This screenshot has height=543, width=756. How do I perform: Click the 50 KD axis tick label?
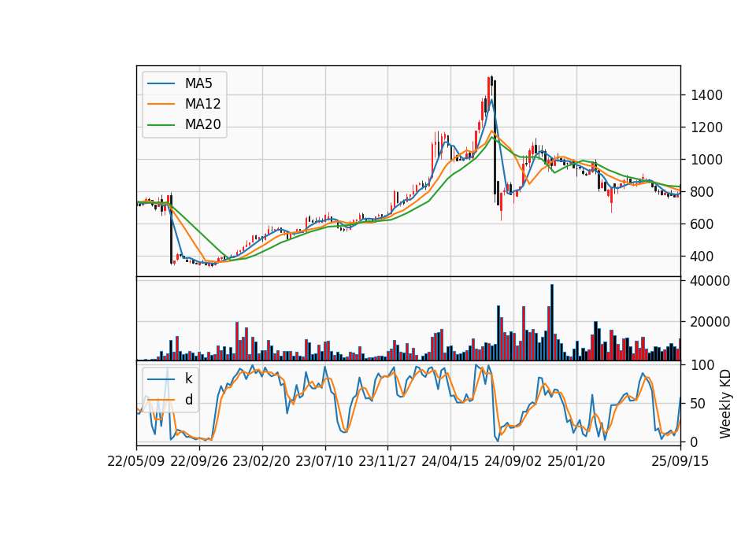click(699, 404)
